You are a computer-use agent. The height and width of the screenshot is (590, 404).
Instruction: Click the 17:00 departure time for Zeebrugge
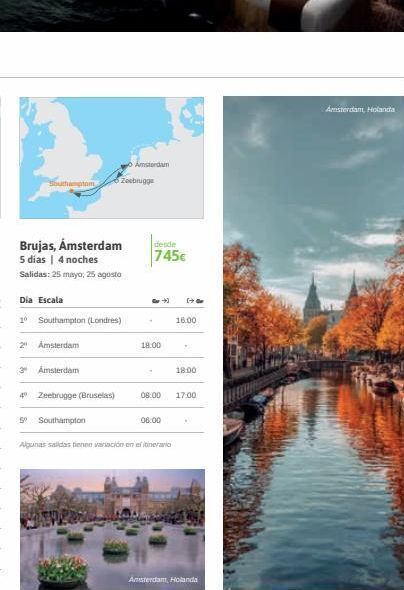click(186, 395)
